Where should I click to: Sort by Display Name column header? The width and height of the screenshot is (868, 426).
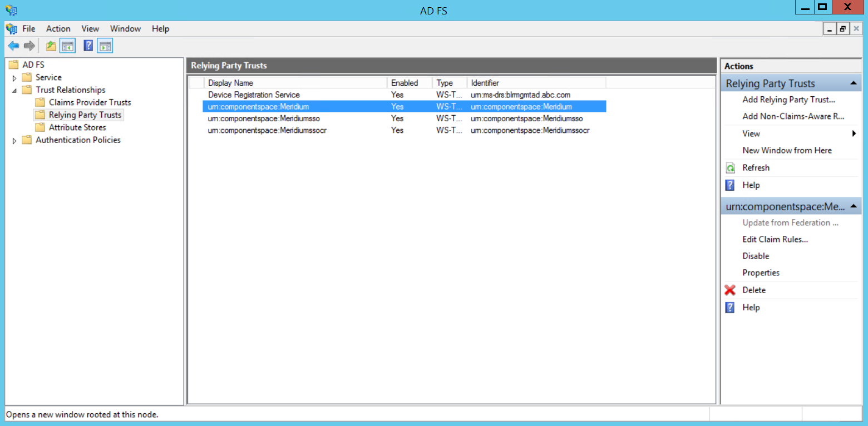tap(295, 83)
